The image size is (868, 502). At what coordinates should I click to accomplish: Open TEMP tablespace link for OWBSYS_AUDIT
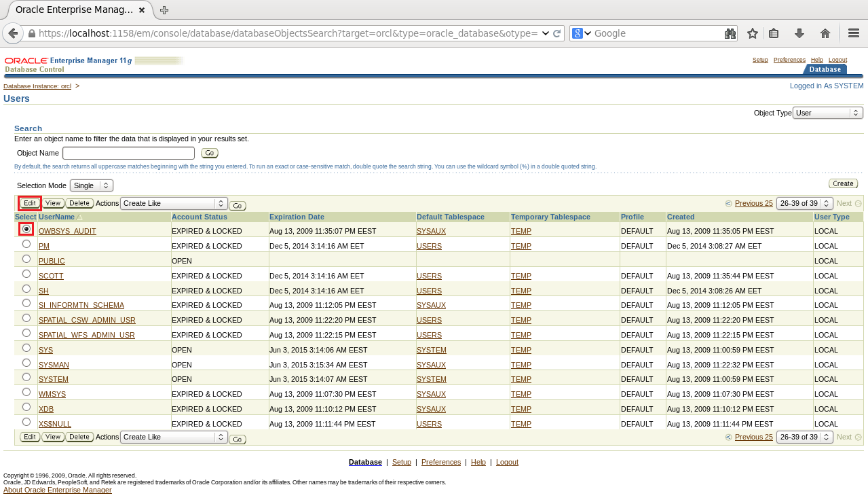pos(521,231)
